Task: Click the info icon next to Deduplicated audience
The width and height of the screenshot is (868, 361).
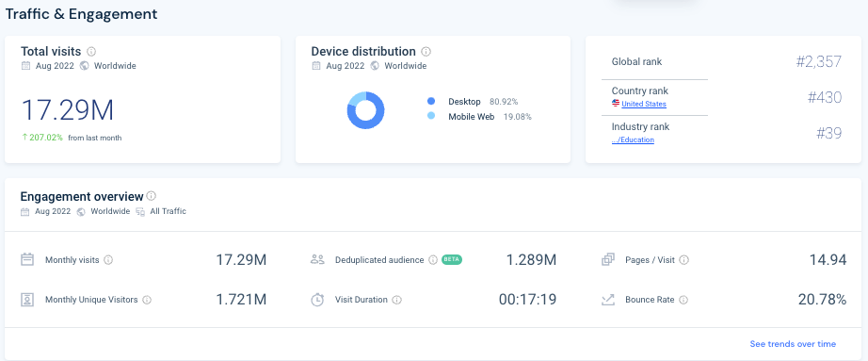Action: (433, 260)
